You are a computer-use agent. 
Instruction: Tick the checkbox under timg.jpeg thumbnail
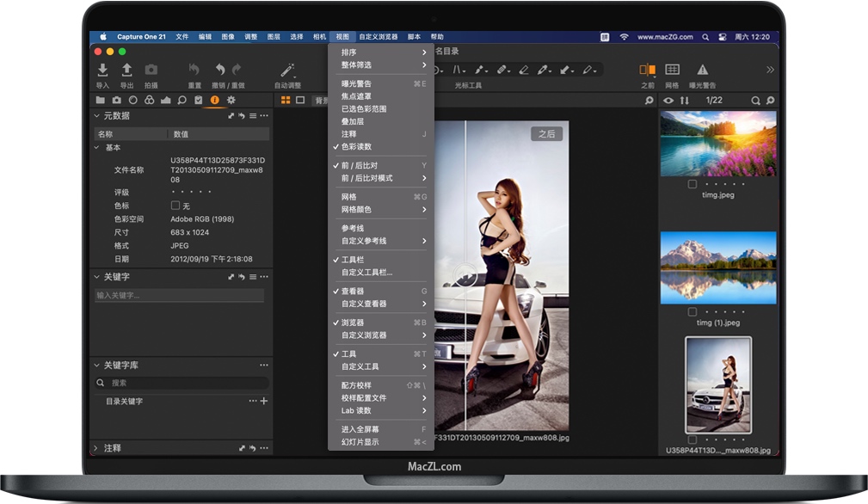(x=693, y=184)
